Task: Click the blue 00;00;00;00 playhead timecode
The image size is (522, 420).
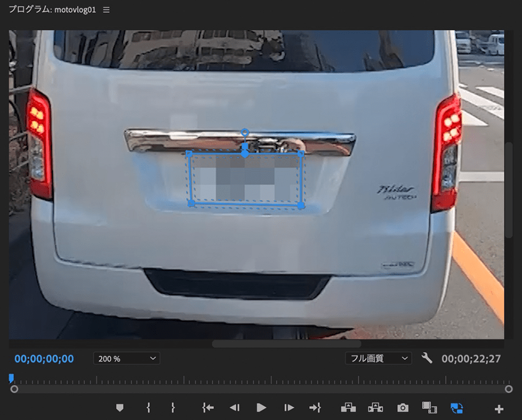Action: (x=44, y=359)
